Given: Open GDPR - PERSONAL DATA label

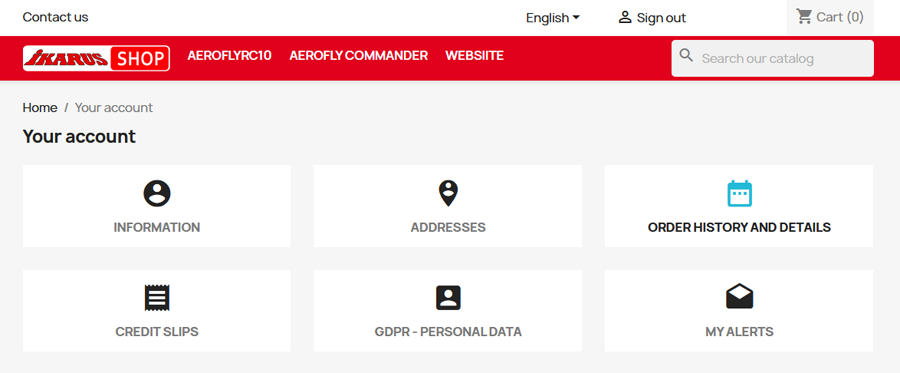Looking at the screenshot, I should pyautogui.click(x=448, y=332).
